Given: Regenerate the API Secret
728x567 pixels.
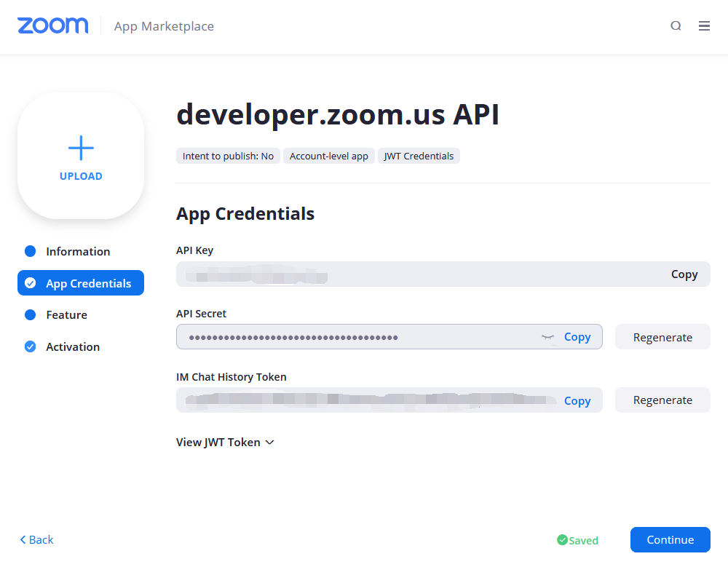Looking at the screenshot, I should (x=662, y=337).
